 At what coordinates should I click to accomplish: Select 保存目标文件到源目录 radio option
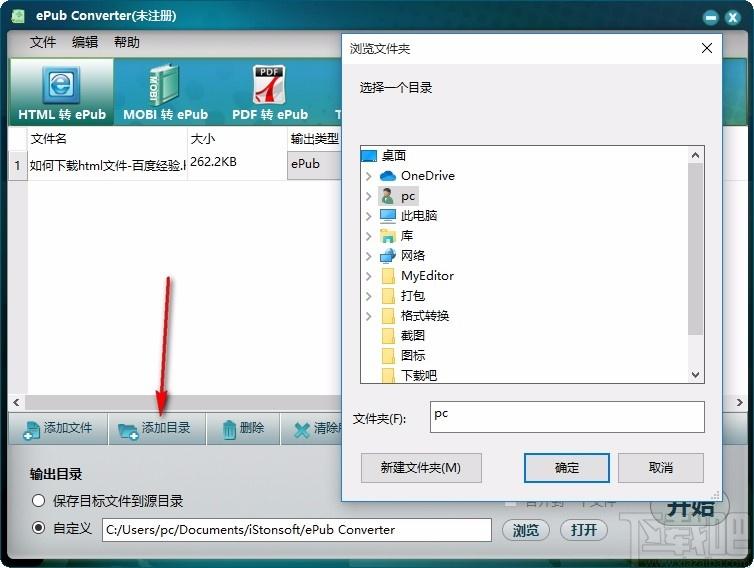tap(38, 501)
